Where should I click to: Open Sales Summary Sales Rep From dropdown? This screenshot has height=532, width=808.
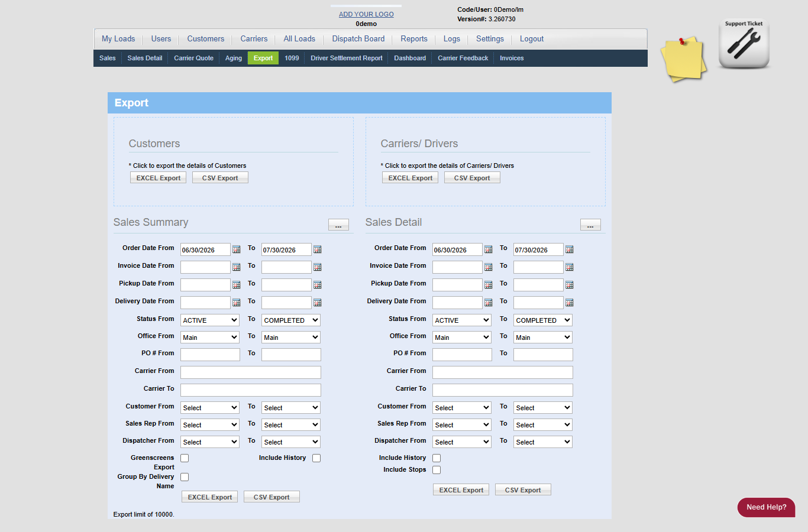click(x=210, y=424)
